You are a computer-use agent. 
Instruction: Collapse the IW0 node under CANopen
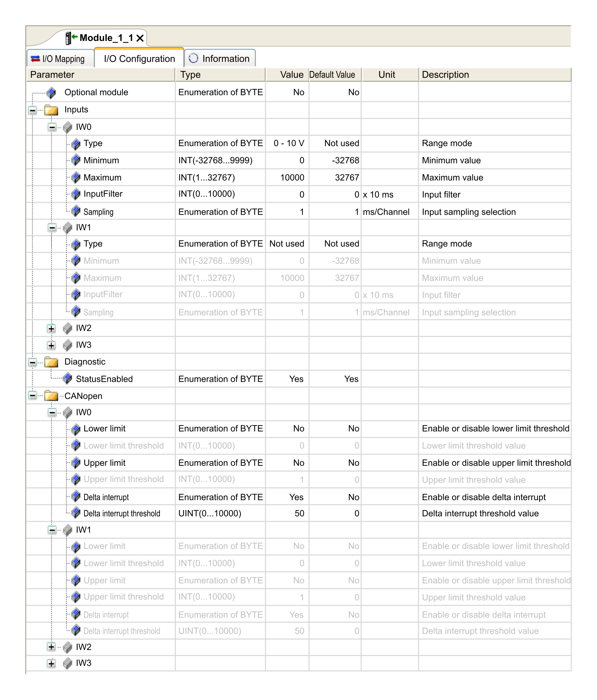(52, 412)
